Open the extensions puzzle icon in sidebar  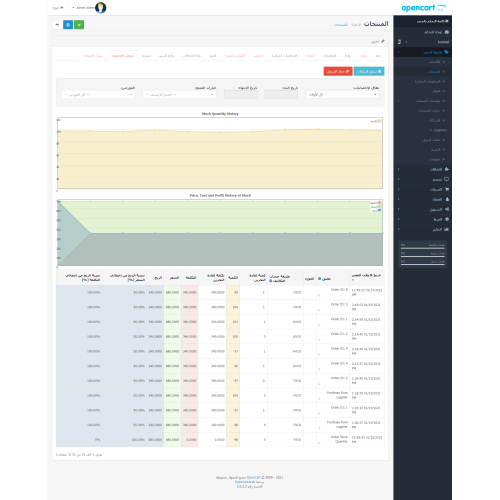click(x=447, y=169)
